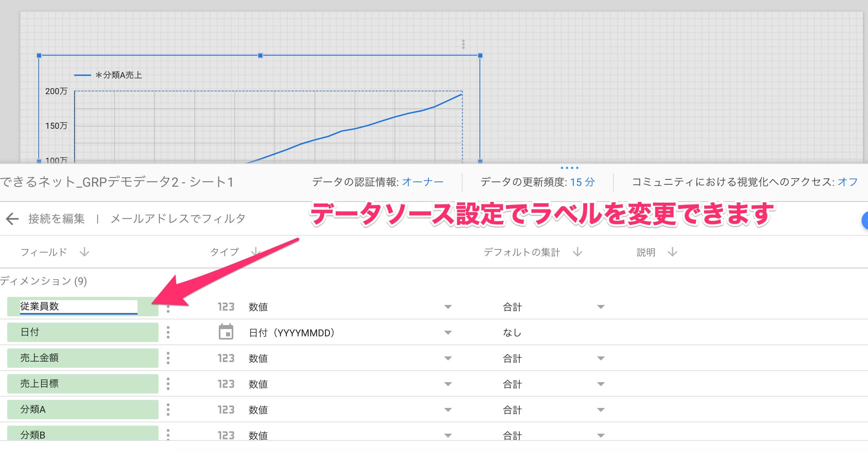Select the 売上金額 field chip
Screen dimensions: 868x453
pyautogui.click(x=83, y=358)
